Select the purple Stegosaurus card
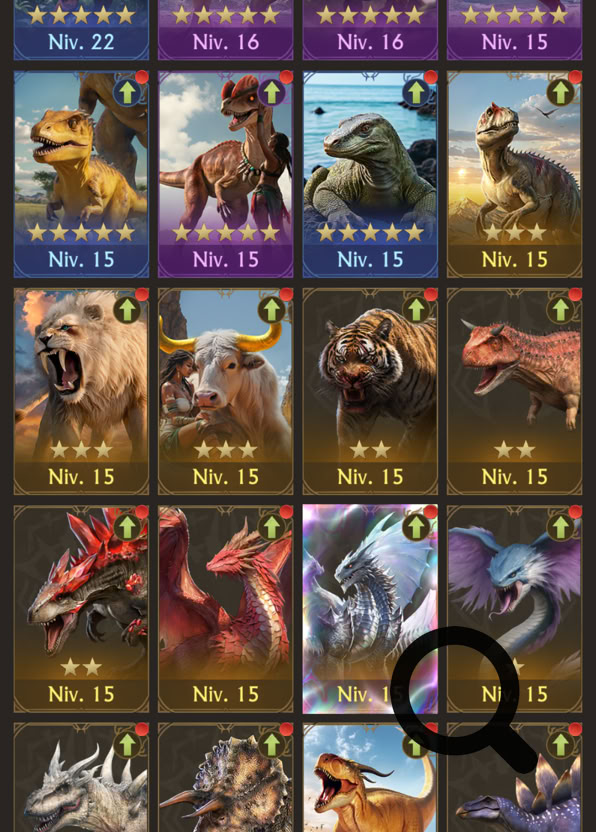This screenshot has height=832, width=596. tap(514, 777)
